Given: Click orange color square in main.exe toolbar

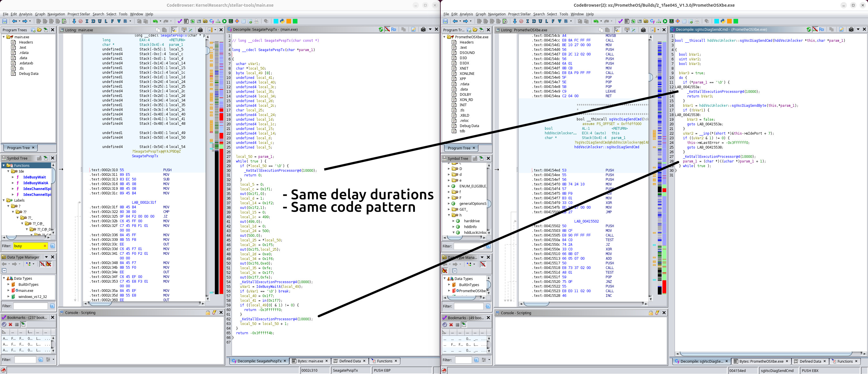Looking at the screenshot, I should 288,21.
